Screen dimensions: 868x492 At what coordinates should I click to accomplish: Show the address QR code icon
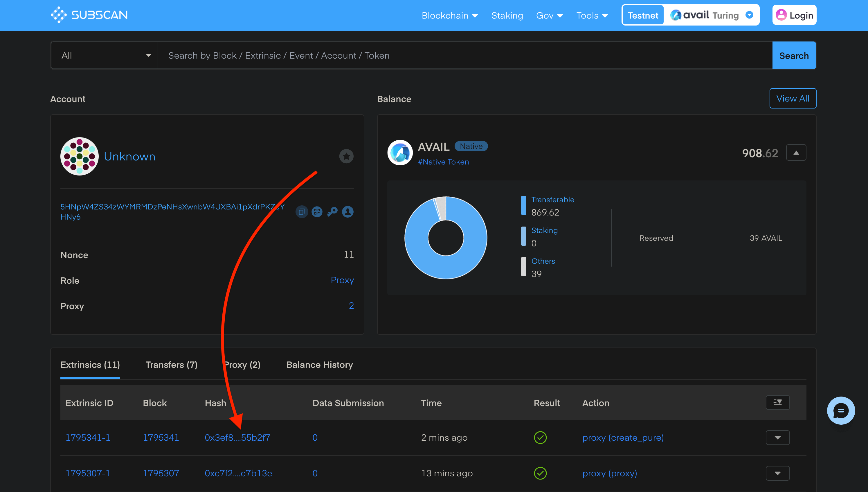pyautogui.click(x=317, y=212)
